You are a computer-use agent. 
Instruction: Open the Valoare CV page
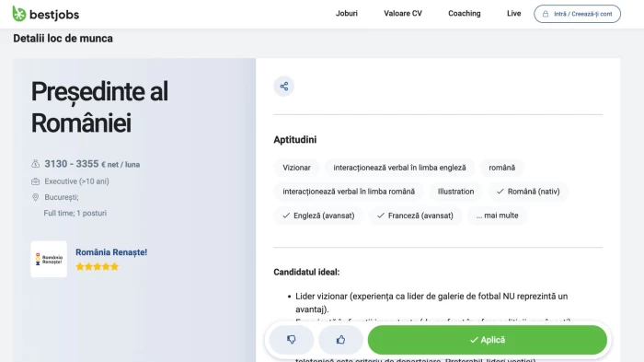click(403, 14)
